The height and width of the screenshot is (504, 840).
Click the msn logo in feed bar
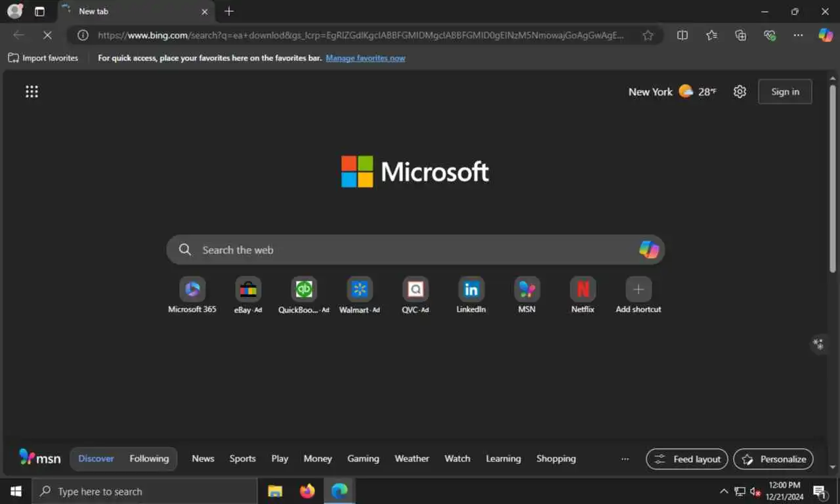pyautogui.click(x=40, y=458)
